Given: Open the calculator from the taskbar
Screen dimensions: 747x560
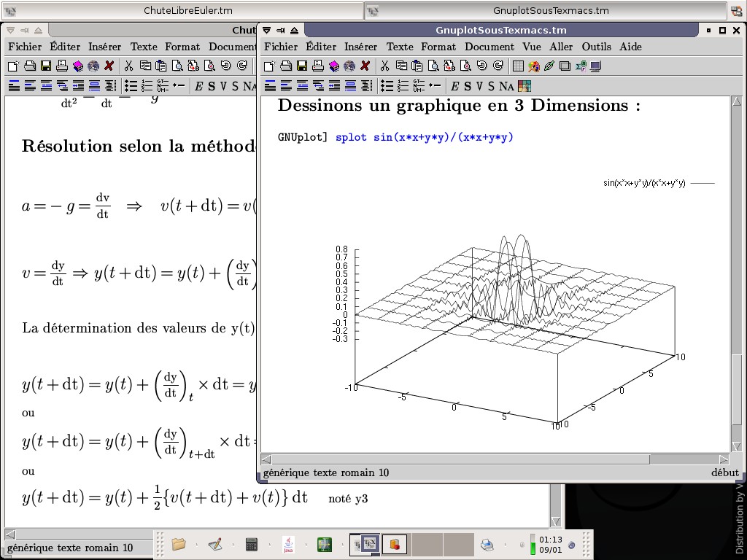Looking at the screenshot, I should tap(252, 544).
